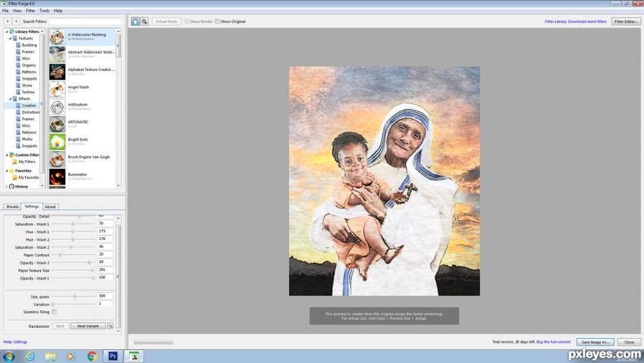The width and height of the screenshot is (644, 363).
Task: Open My Favorites folder
Action: (x=26, y=178)
